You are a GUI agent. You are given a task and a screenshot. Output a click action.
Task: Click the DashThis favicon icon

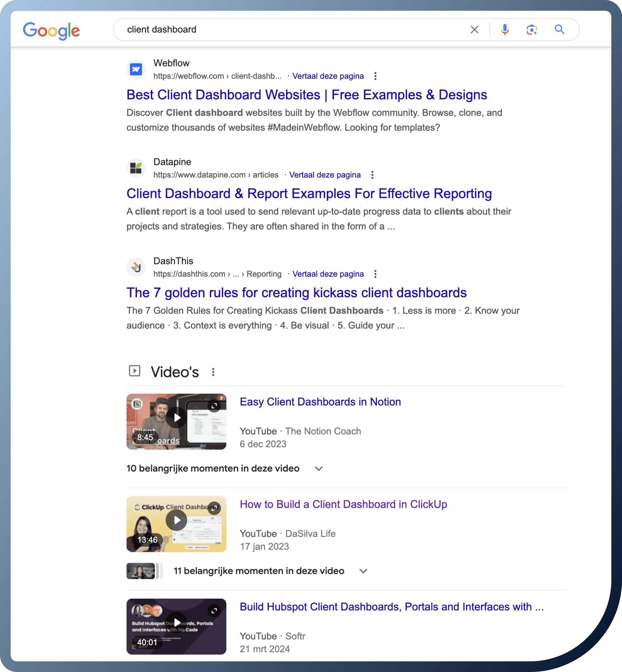(136, 267)
